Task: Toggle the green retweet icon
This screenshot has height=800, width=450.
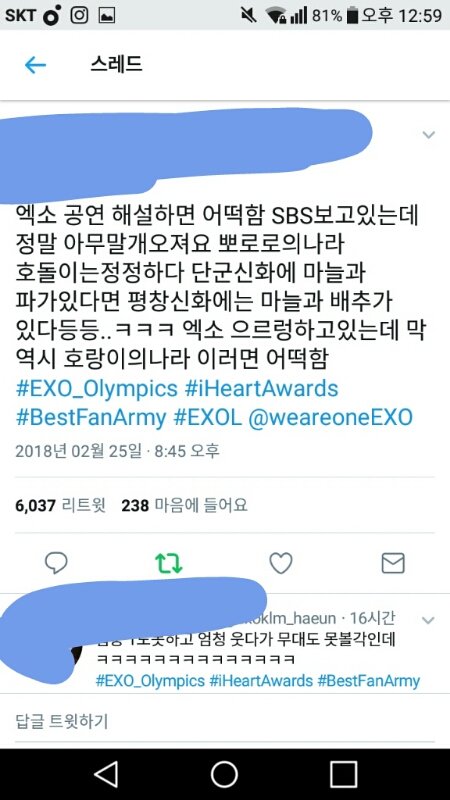Action: pyautogui.click(x=168, y=564)
